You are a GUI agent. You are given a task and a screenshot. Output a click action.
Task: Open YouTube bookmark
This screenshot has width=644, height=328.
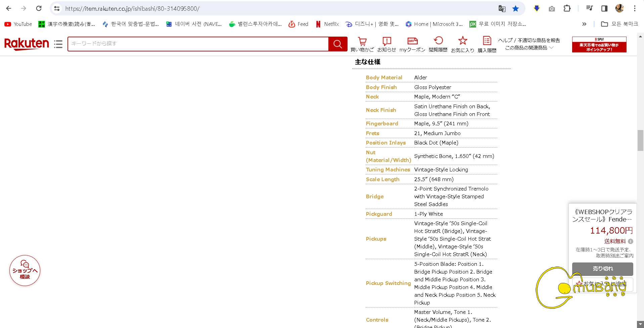tap(18, 24)
